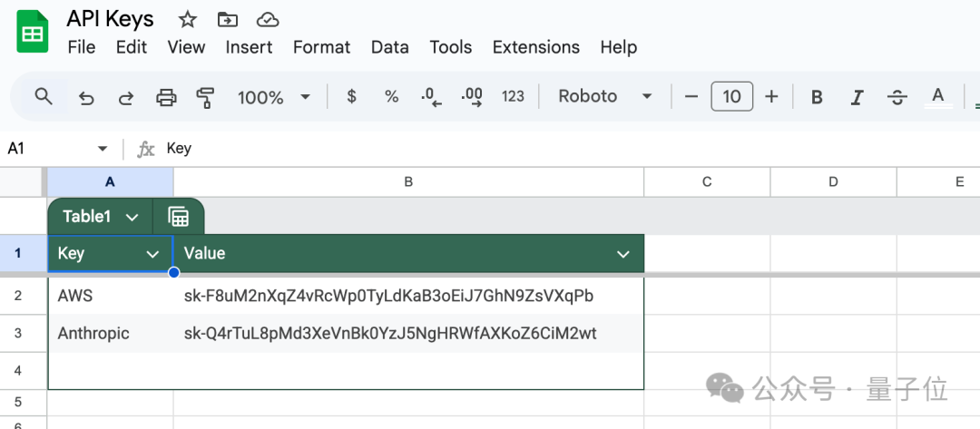Select the Value header cell
The height and width of the screenshot is (429, 980).
[408, 254]
